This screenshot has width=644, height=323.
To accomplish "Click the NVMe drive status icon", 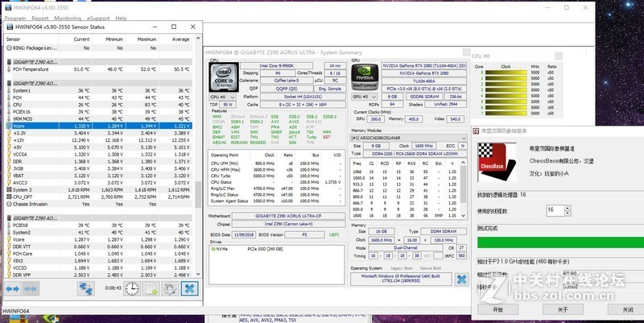I will tap(213, 249).
